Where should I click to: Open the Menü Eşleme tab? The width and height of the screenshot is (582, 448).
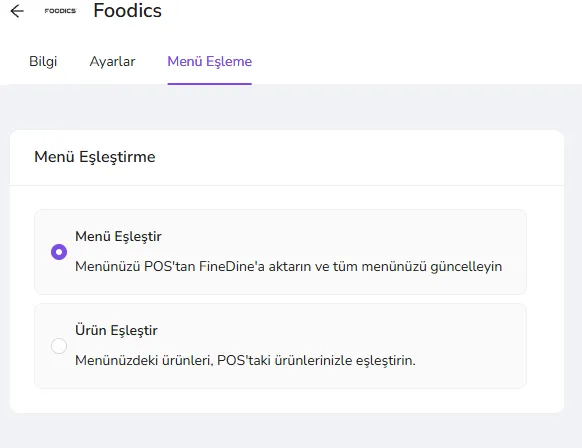210,61
